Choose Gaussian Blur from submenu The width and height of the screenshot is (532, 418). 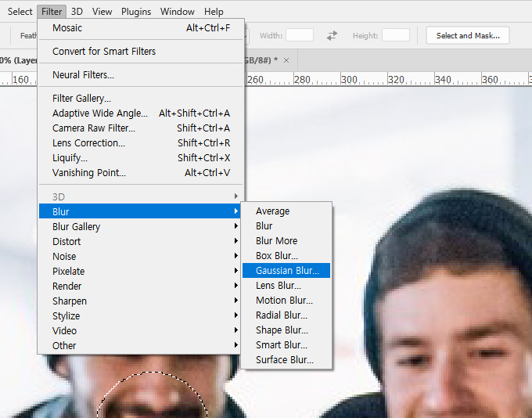pyautogui.click(x=286, y=271)
